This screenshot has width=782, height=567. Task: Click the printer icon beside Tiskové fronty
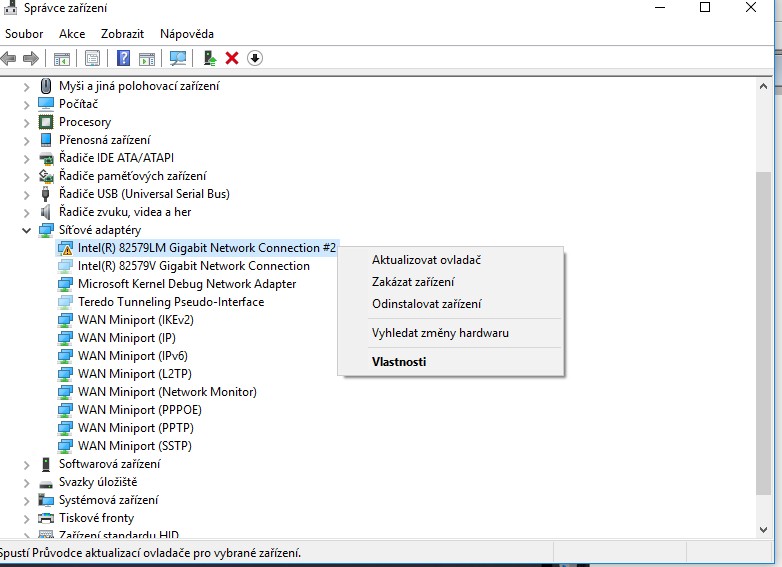point(46,518)
